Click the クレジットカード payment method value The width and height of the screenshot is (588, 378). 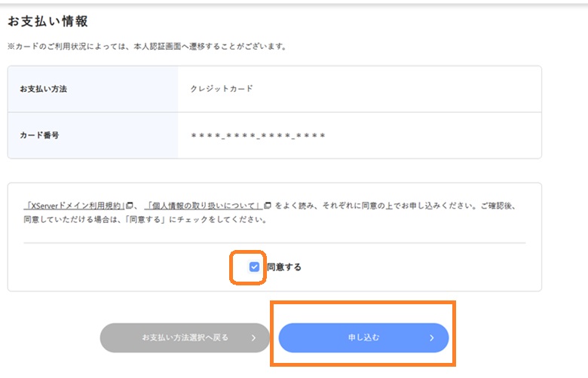222,89
